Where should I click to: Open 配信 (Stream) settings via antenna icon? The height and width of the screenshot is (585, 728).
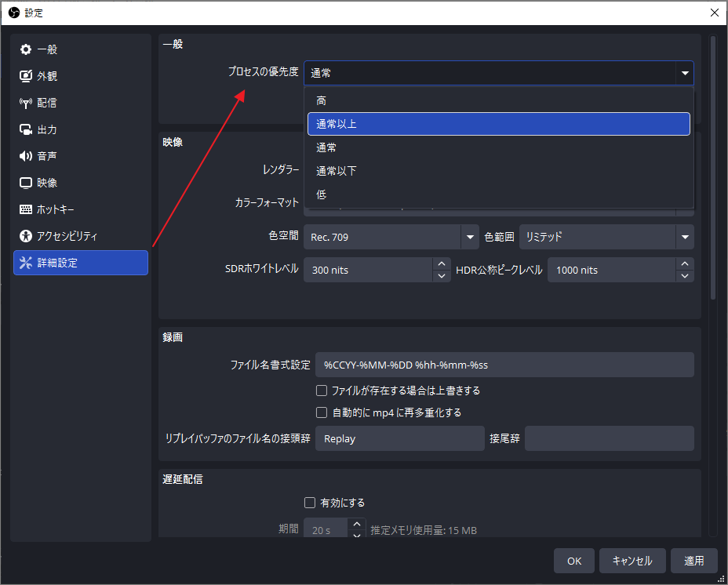pos(27,102)
